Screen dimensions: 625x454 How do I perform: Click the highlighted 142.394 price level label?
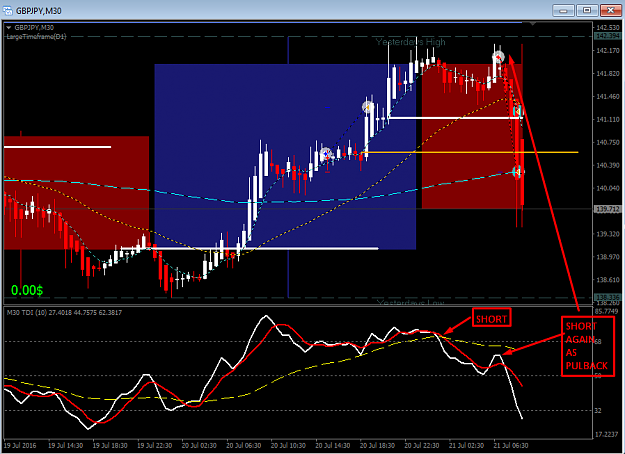[607, 36]
